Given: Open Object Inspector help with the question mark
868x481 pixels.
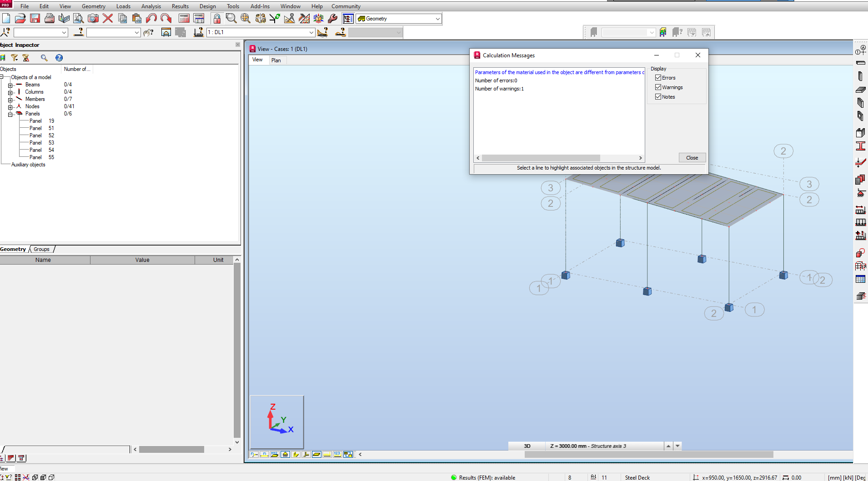Looking at the screenshot, I should pyautogui.click(x=60, y=58).
